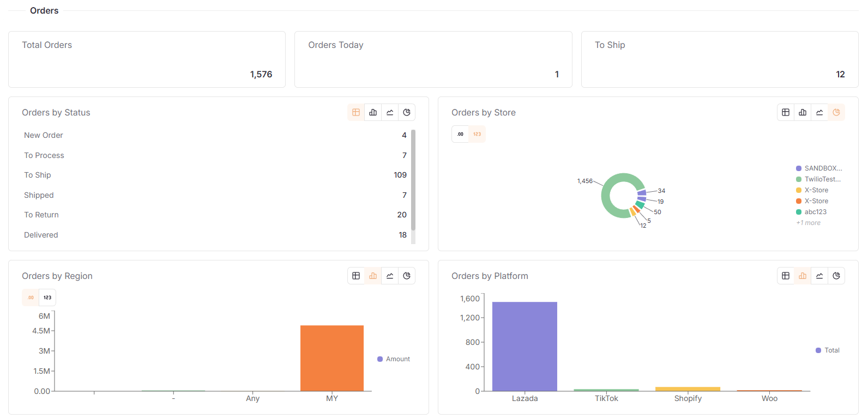Expand '+1 more' in store legend
Viewport: 868px width, 419px height.
click(808, 223)
